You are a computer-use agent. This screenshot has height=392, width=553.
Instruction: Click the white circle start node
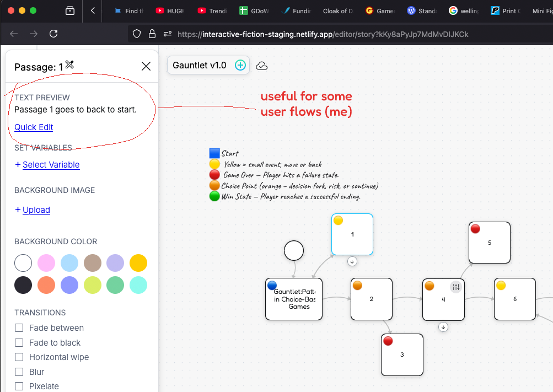[x=294, y=251]
